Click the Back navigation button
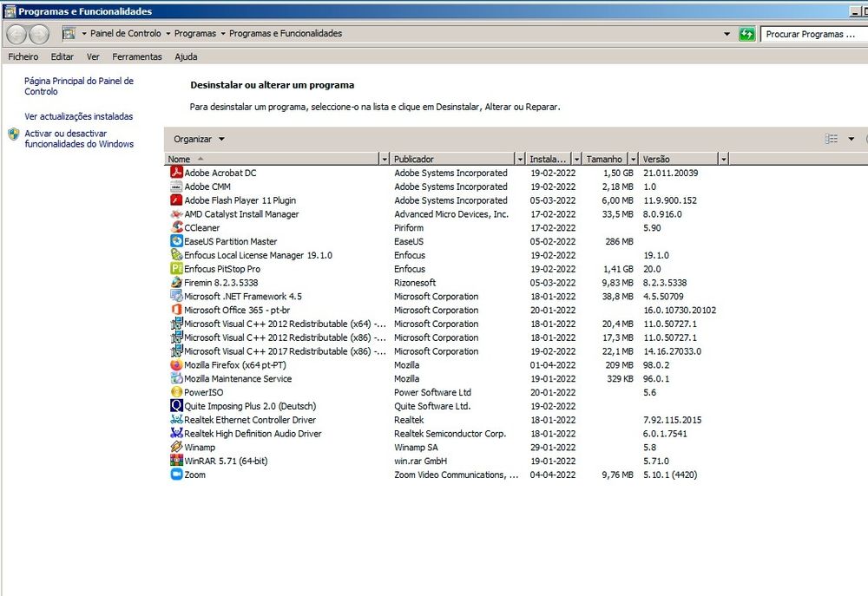868x596 pixels. click(x=16, y=35)
